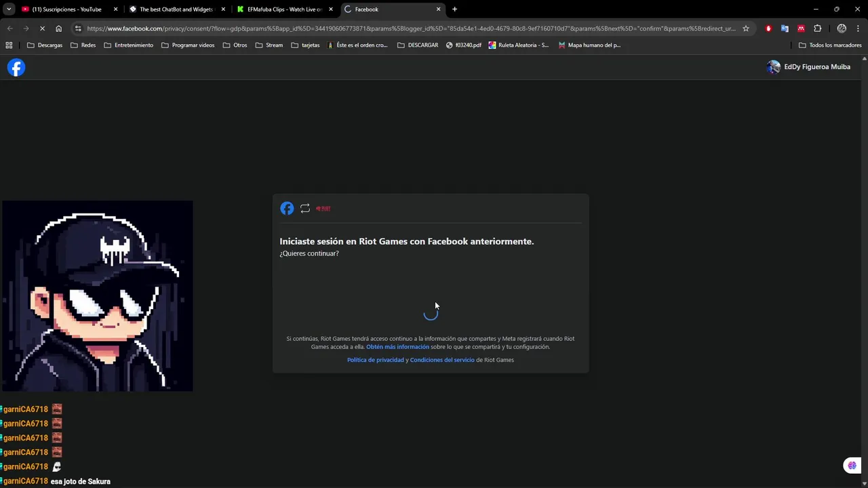Switch to The best ChatBot and Widgets tab
The height and width of the screenshot is (488, 868).
pyautogui.click(x=176, y=9)
